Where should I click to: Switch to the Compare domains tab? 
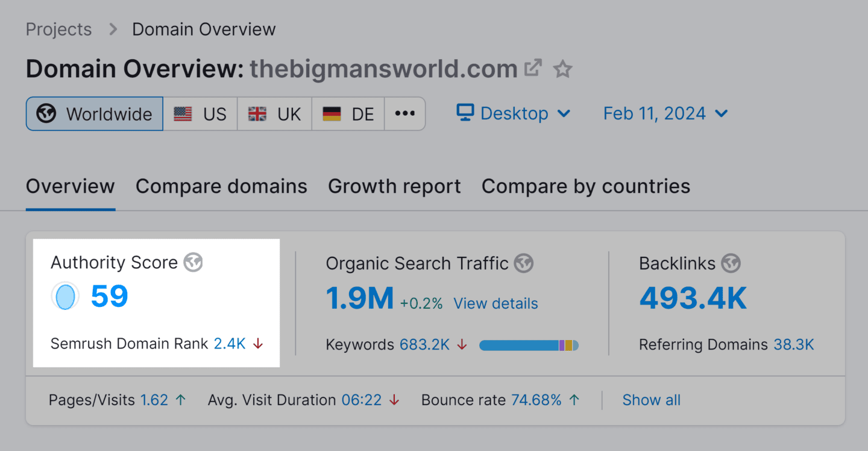click(221, 186)
